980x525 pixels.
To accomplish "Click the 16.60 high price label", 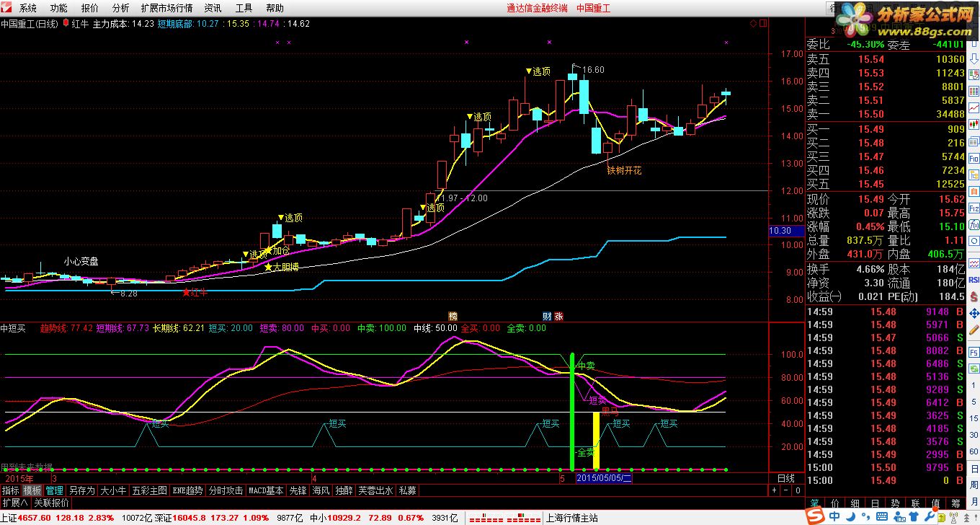I will (594, 70).
